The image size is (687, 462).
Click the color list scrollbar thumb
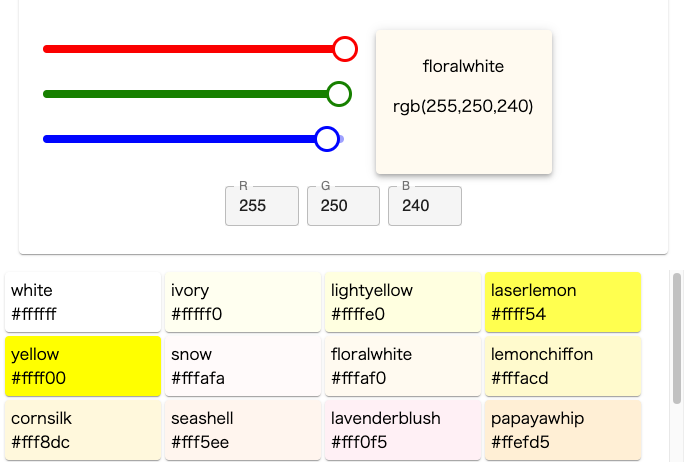[x=677, y=338]
